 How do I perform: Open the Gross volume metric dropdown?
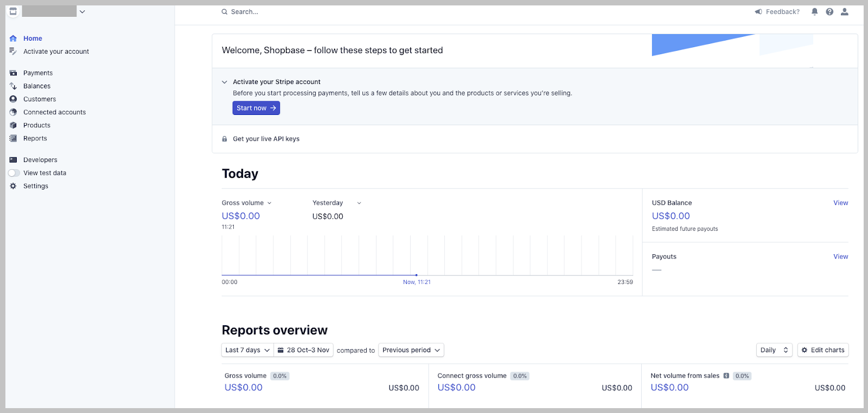[x=247, y=203]
